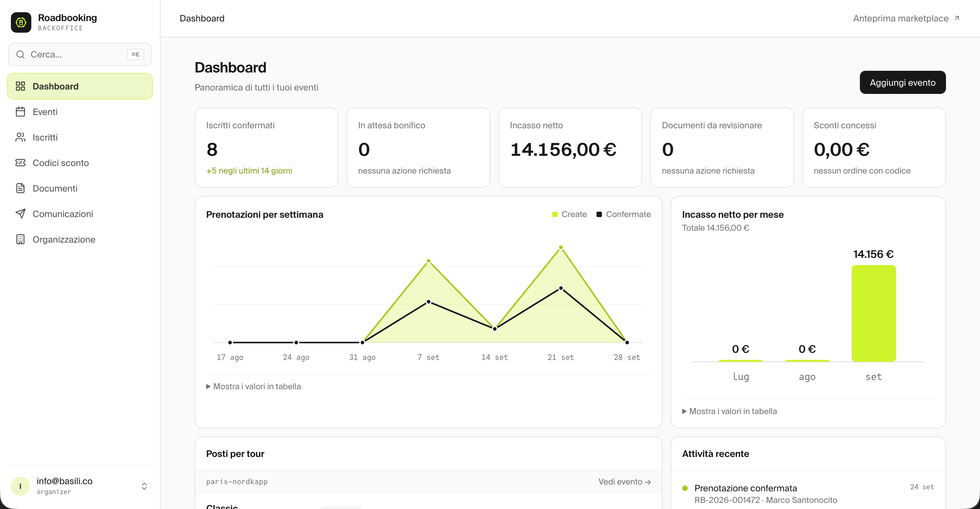Open the account switcher chevrons
The height and width of the screenshot is (509, 980).
(x=144, y=486)
